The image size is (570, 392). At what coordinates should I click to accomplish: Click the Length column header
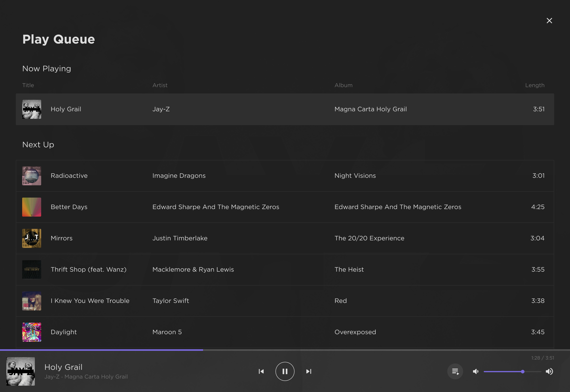535,85
